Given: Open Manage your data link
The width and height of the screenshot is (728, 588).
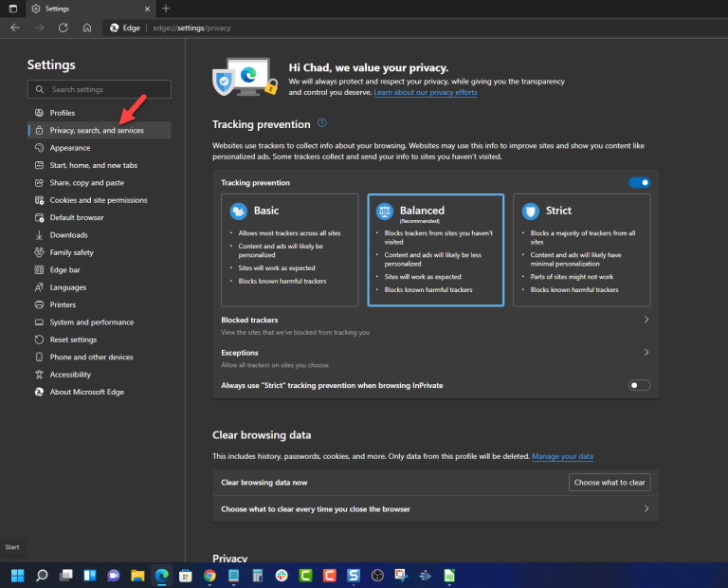Looking at the screenshot, I should [562, 456].
